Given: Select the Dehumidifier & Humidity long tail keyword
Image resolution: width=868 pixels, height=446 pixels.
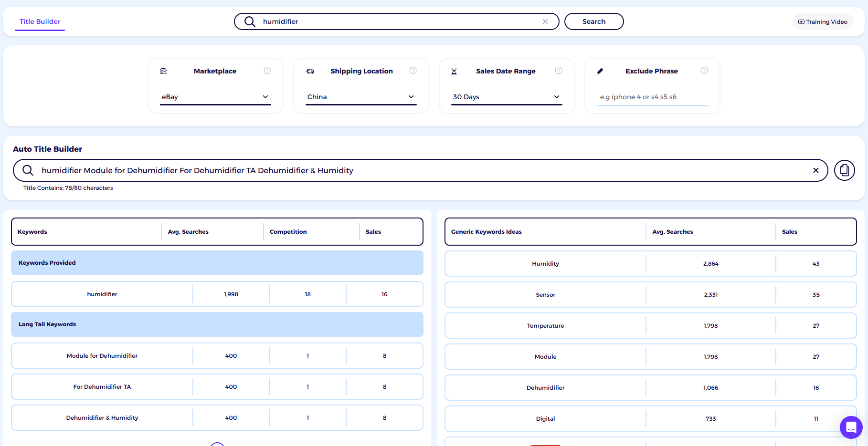Looking at the screenshot, I should coord(102,417).
